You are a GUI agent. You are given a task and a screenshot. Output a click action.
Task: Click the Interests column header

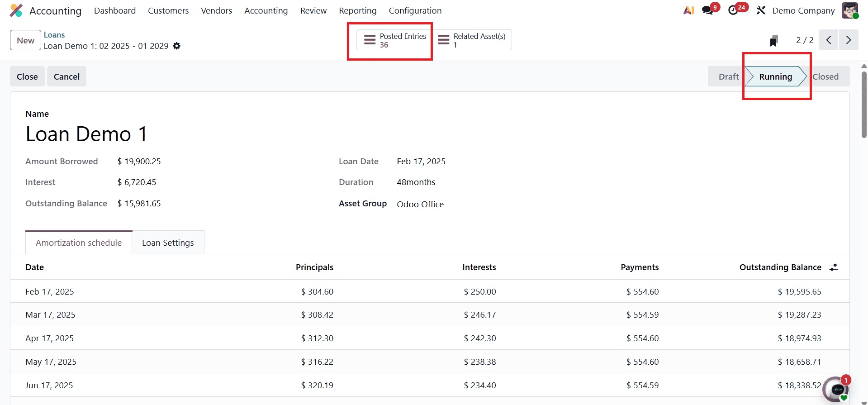[479, 267]
